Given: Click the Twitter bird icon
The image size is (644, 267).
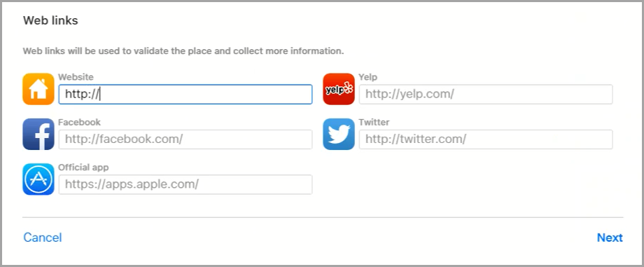Looking at the screenshot, I should [339, 134].
